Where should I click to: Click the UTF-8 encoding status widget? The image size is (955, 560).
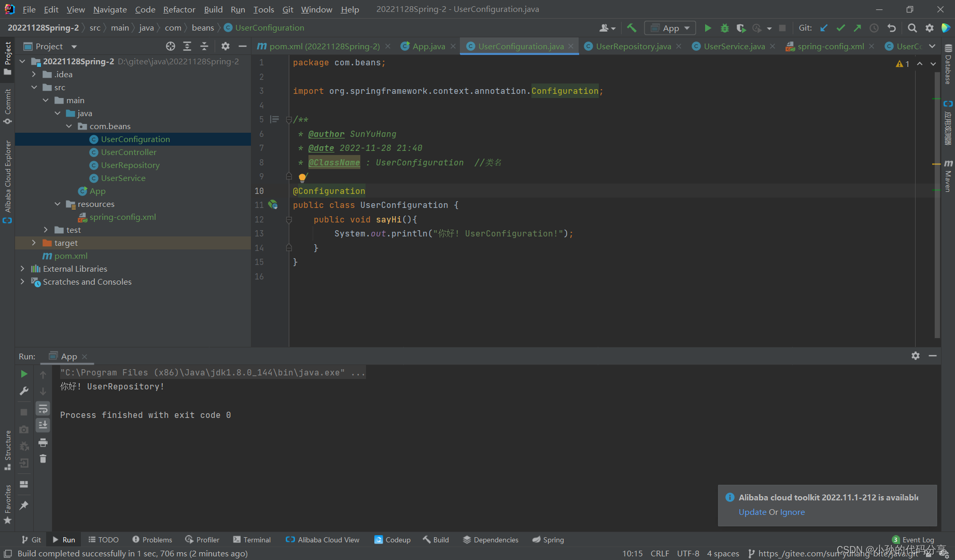tap(688, 553)
